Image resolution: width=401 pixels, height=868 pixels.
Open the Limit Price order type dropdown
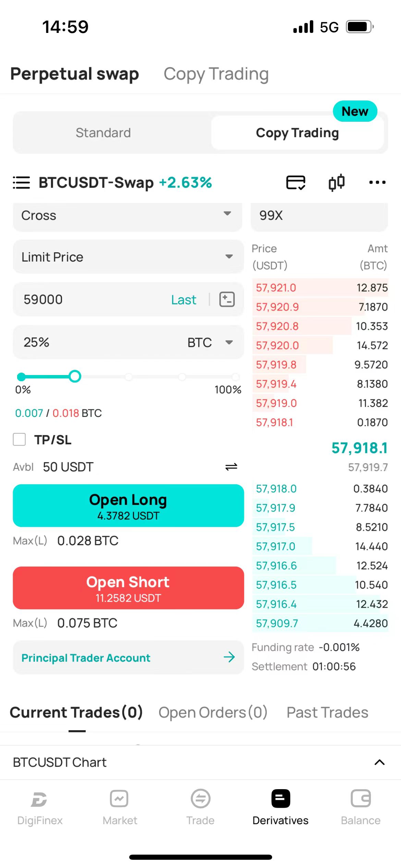[x=127, y=257]
